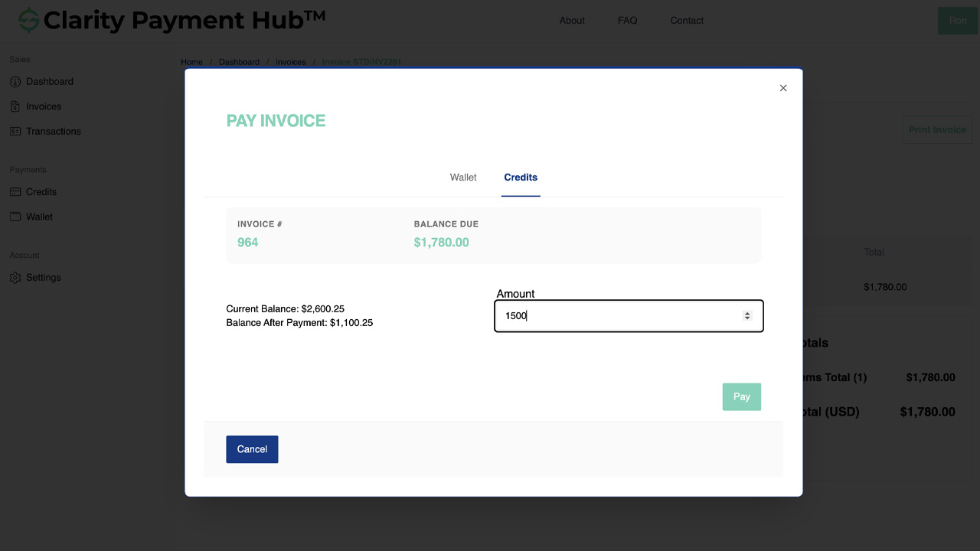The height and width of the screenshot is (551, 980).
Task: Click the Pay button
Action: pyautogui.click(x=741, y=396)
